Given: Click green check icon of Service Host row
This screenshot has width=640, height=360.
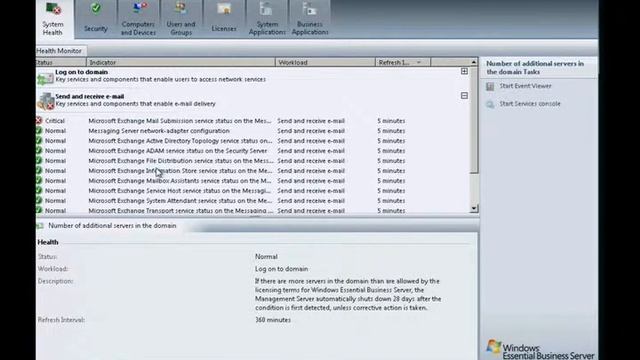Looking at the screenshot, I should (39, 191).
